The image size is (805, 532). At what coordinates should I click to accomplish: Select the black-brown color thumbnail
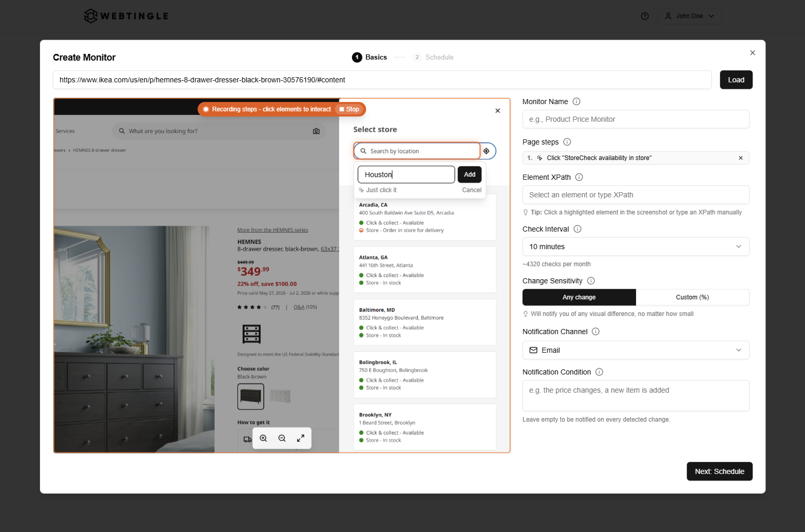pyautogui.click(x=251, y=396)
